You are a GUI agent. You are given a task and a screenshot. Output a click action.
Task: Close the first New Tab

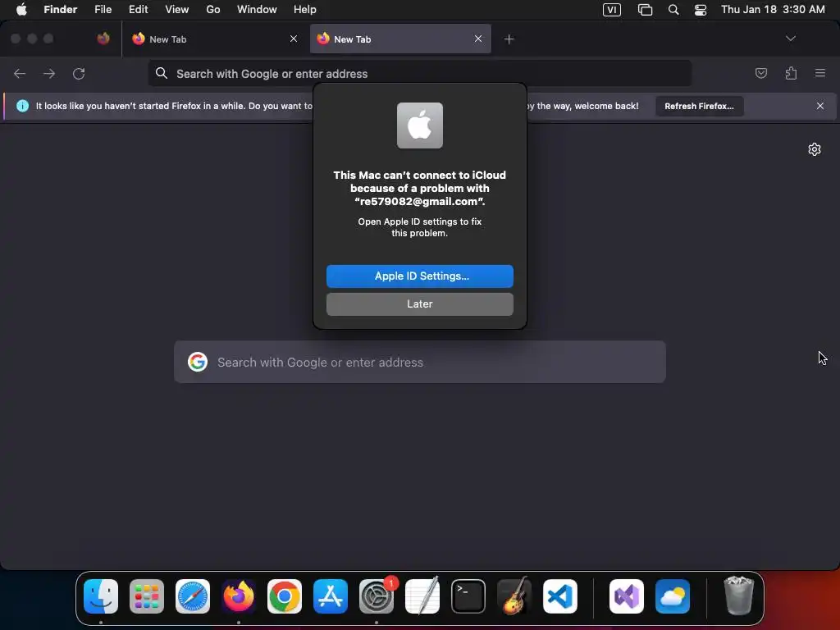294,39
